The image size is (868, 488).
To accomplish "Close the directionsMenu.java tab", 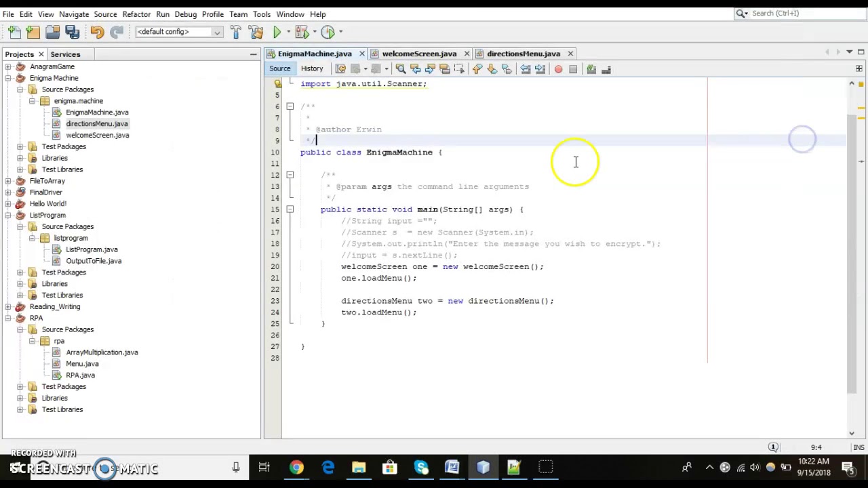I will 570,54.
